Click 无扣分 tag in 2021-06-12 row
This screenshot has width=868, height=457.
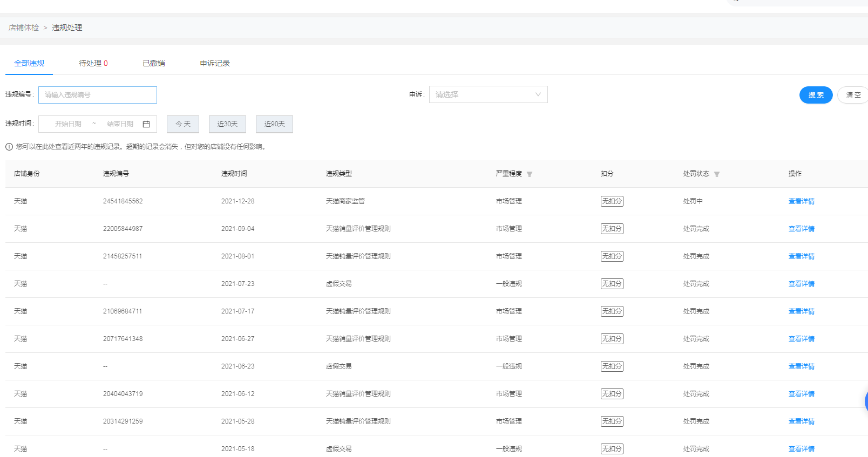(x=612, y=394)
